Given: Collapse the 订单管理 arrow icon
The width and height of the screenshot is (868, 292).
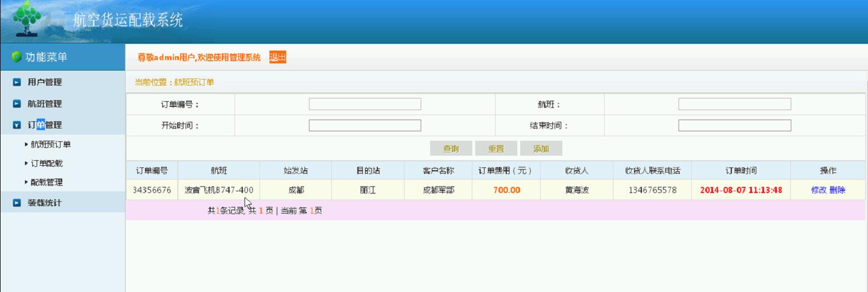Looking at the screenshot, I should coord(17,126).
